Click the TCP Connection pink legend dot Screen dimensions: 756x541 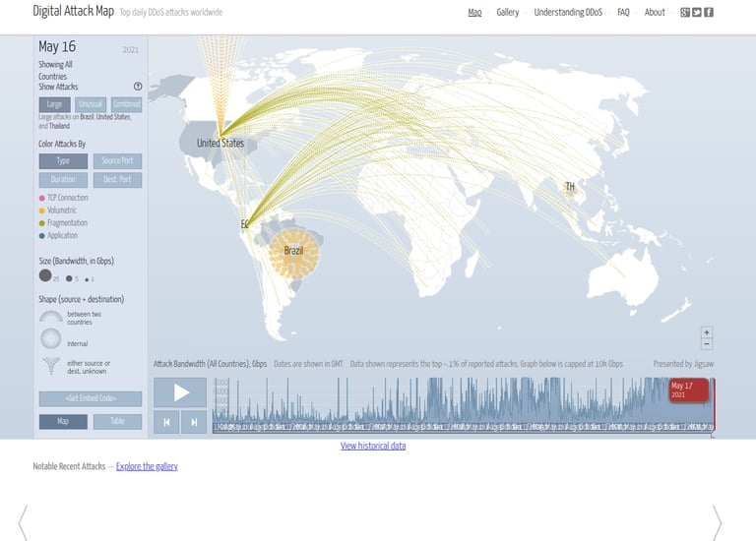coord(42,198)
